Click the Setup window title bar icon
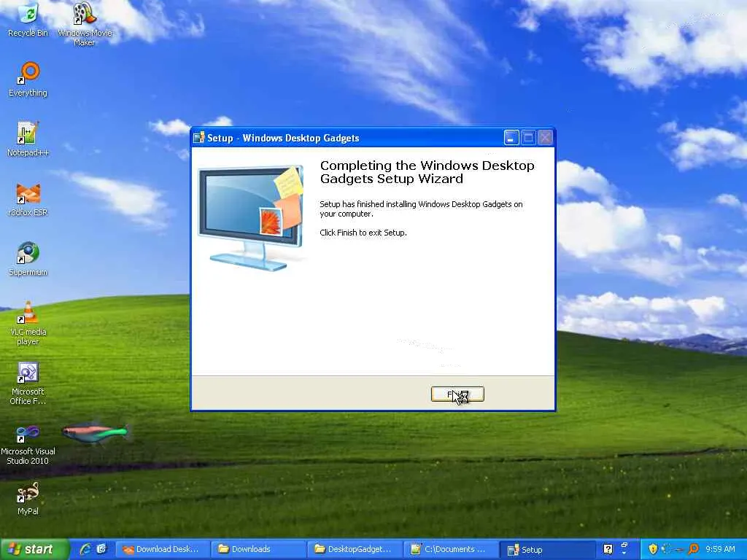This screenshot has width=747, height=560. click(199, 138)
